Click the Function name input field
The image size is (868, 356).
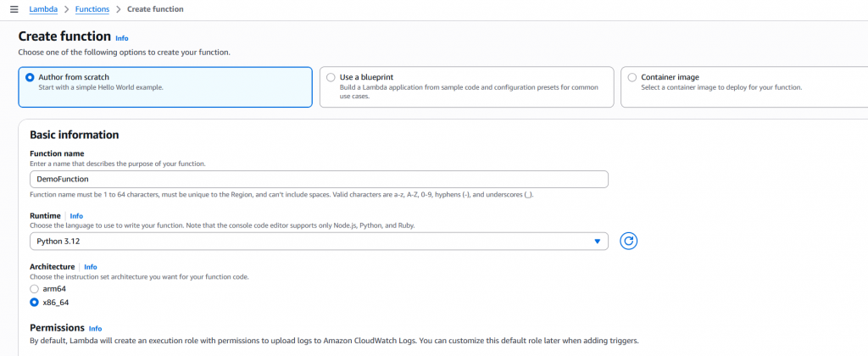pos(318,179)
